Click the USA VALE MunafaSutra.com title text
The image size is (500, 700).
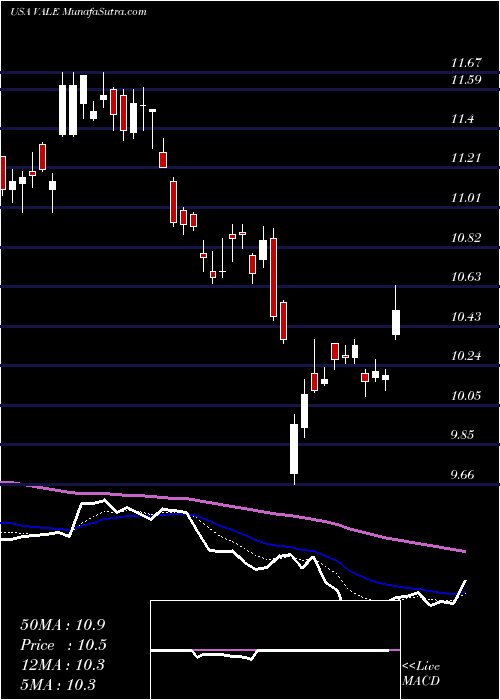click(78, 12)
